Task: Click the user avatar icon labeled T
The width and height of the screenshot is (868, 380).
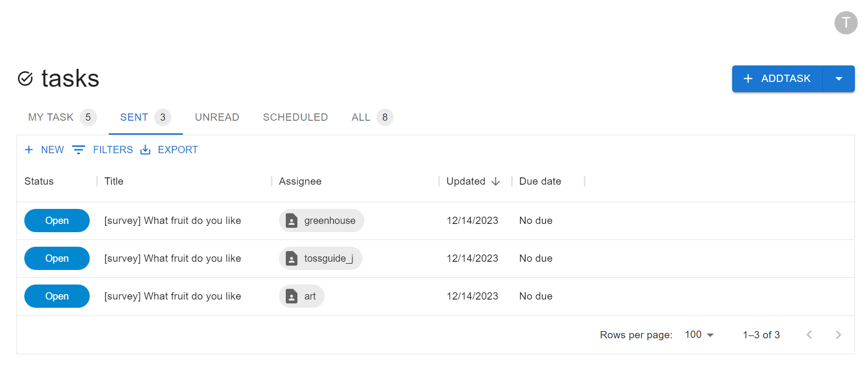Action: coord(846,23)
